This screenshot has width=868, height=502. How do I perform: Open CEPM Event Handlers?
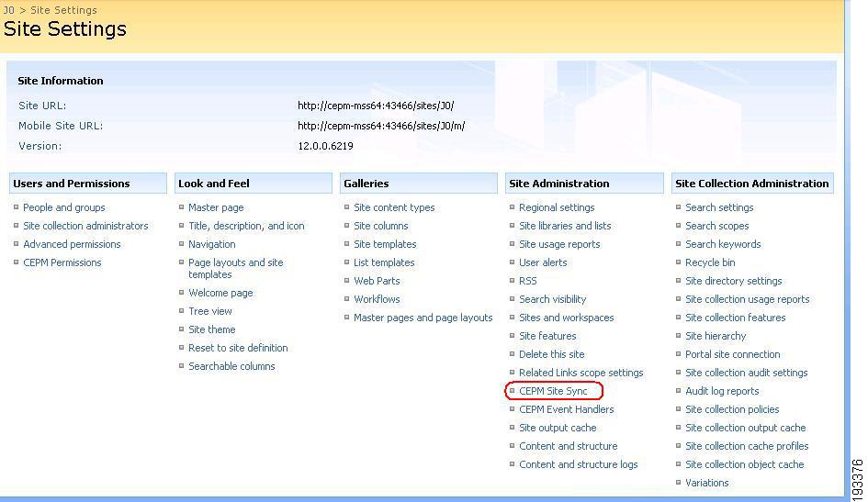567,409
